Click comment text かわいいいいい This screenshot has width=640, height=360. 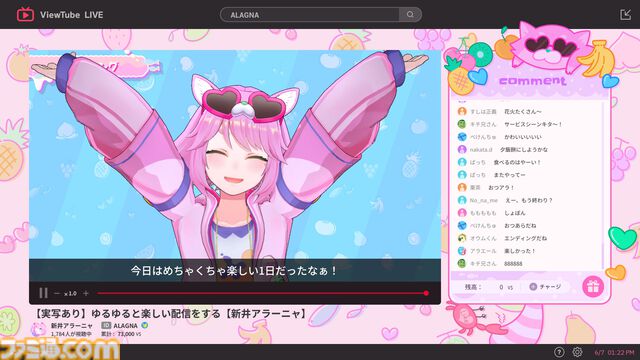point(523,137)
